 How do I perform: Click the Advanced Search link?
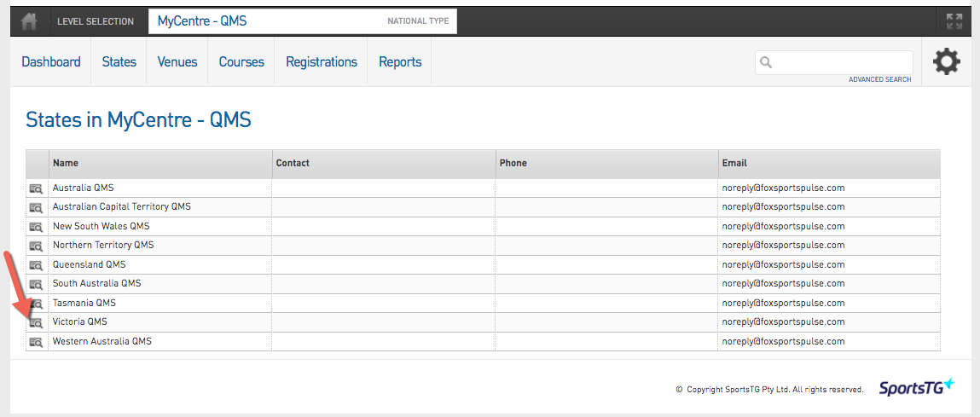(x=879, y=79)
